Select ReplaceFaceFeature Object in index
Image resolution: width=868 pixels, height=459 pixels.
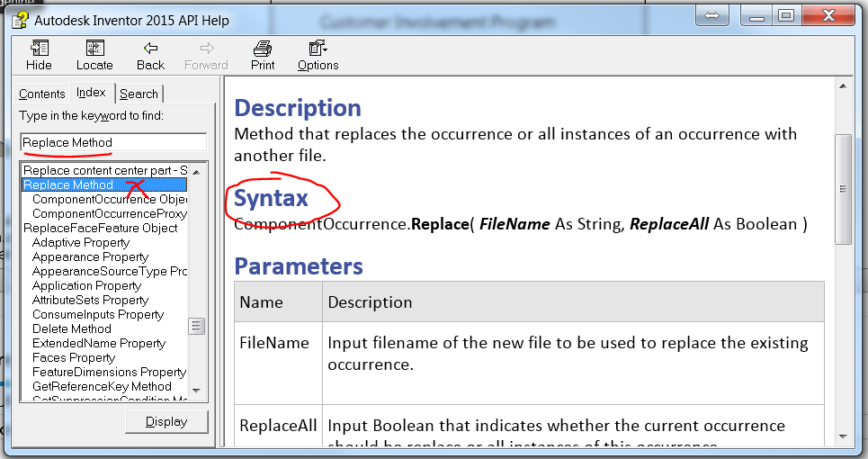click(x=100, y=228)
